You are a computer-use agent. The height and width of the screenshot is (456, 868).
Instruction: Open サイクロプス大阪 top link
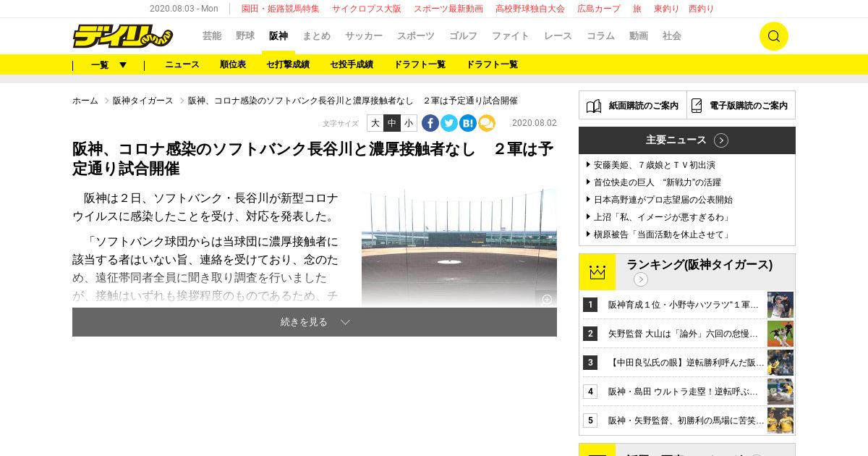pyautogui.click(x=367, y=9)
